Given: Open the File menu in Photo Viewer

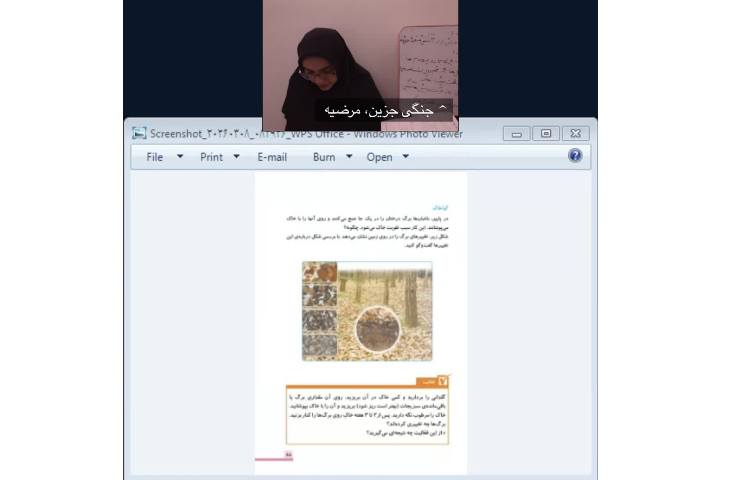Looking at the screenshot, I should pyautogui.click(x=154, y=157).
